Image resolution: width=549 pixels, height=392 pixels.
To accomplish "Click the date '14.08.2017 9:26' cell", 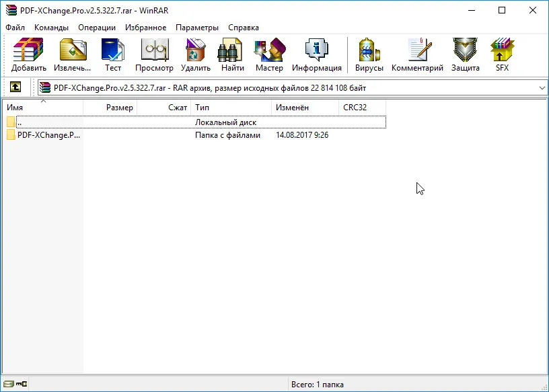I will click(x=302, y=135).
